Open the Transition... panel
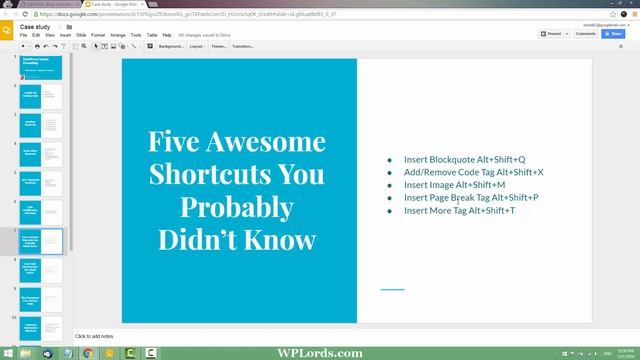 [243, 47]
